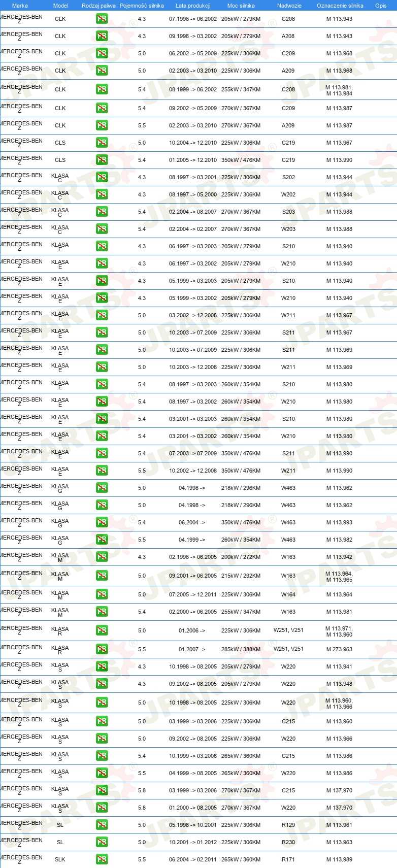Viewport: 397px width, 868px height.
Task: Click production years '07.2005 -> 12.2011'
Action: click(193, 594)
